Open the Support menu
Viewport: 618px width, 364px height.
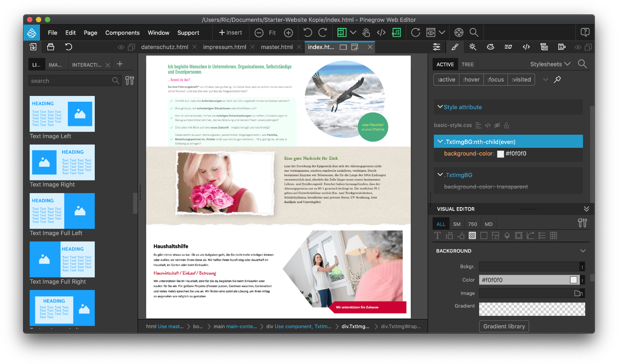[188, 33]
